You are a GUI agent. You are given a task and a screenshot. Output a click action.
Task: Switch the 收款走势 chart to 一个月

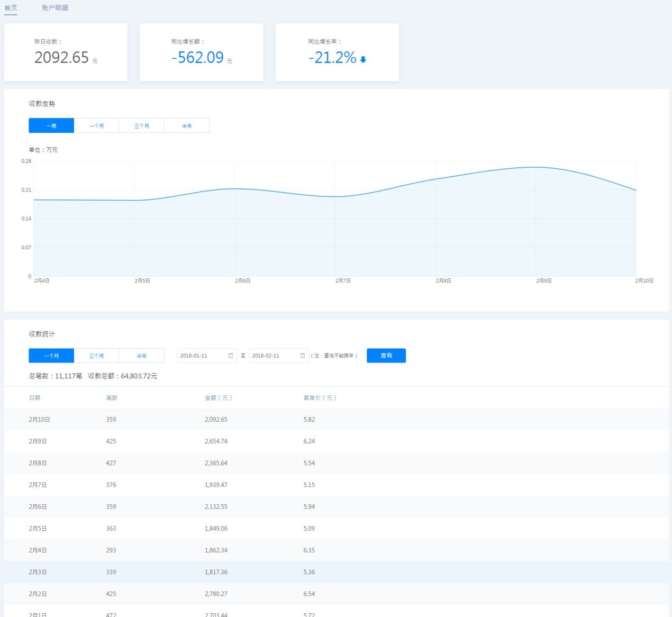coord(96,126)
